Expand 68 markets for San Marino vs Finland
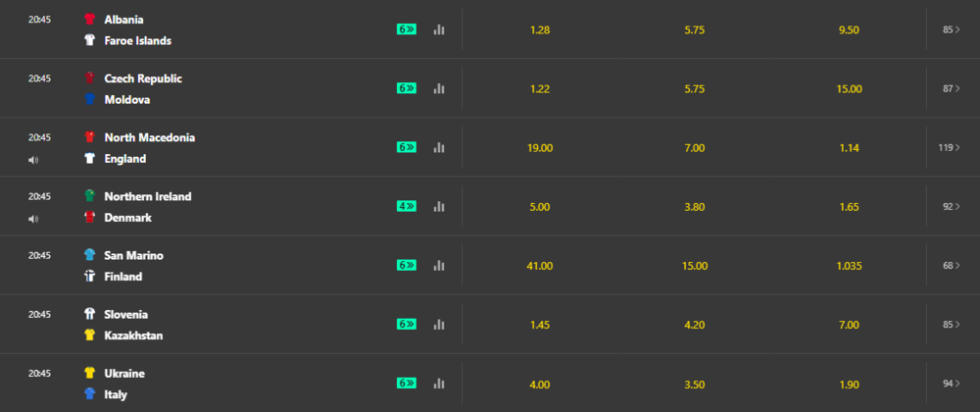This screenshot has width=980, height=412. point(952,266)
